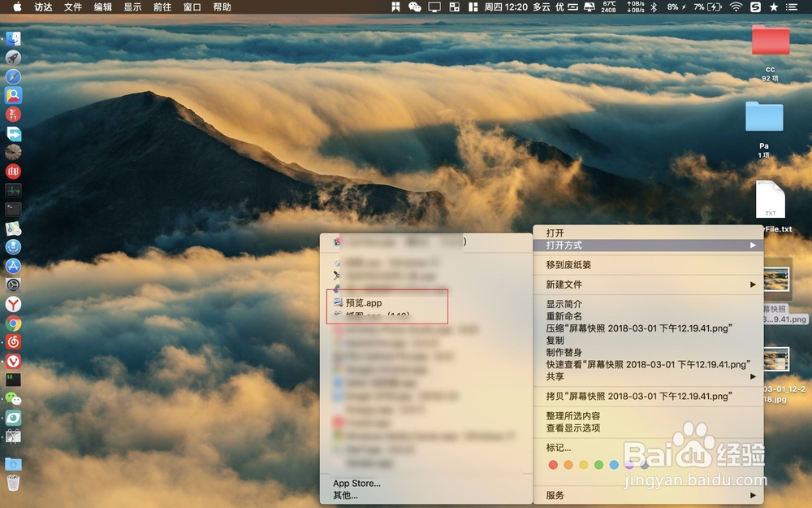The width and height of the screenshot is (812, 508).
Task: Launch Google Chrome from the Dock
Action: (13, 323)
